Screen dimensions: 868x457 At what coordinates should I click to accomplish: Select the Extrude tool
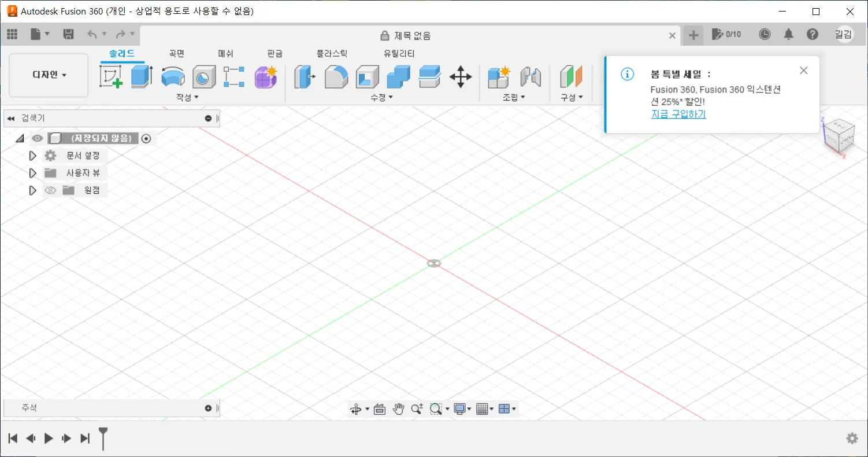click(x=142, y=76)
